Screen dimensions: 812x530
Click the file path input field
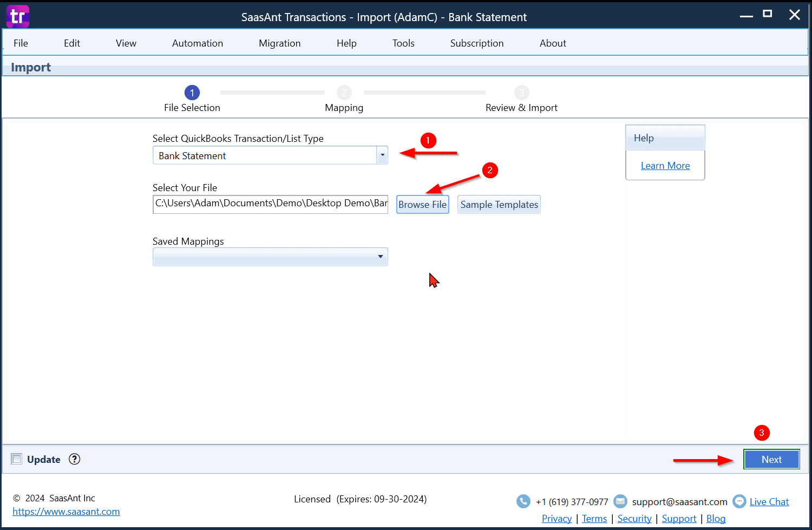(271, 204)
